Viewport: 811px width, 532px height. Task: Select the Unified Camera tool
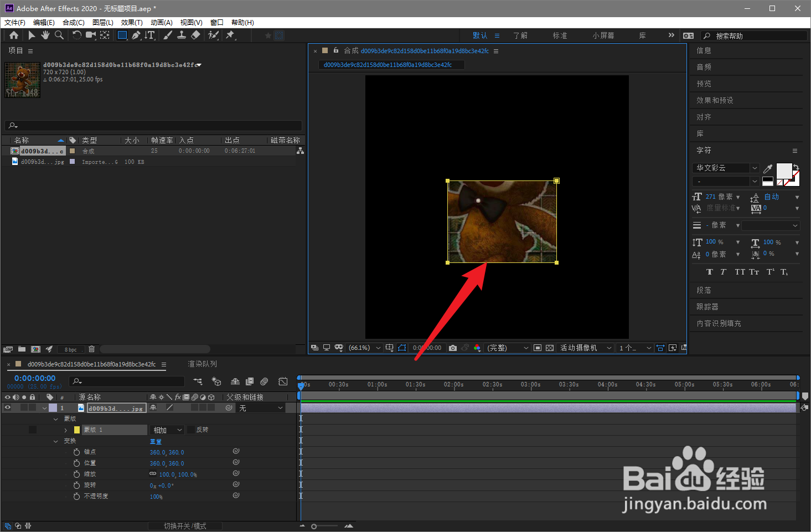click(x=91, y=35)
